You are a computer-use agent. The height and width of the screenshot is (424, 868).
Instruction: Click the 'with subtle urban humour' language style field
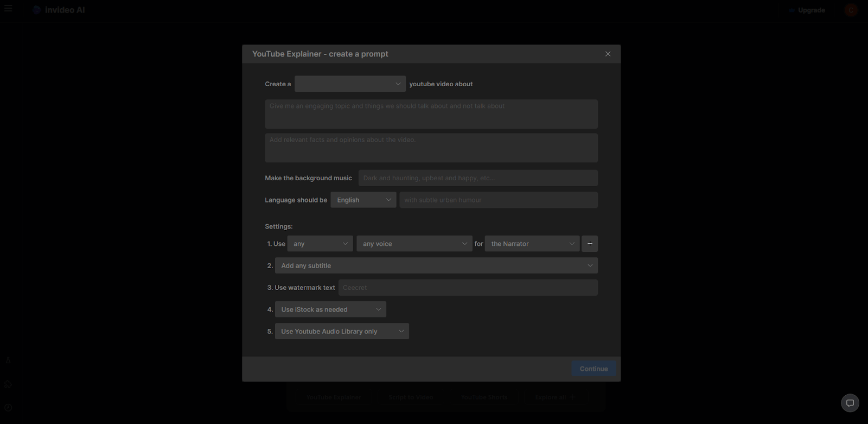pos(499,200)
